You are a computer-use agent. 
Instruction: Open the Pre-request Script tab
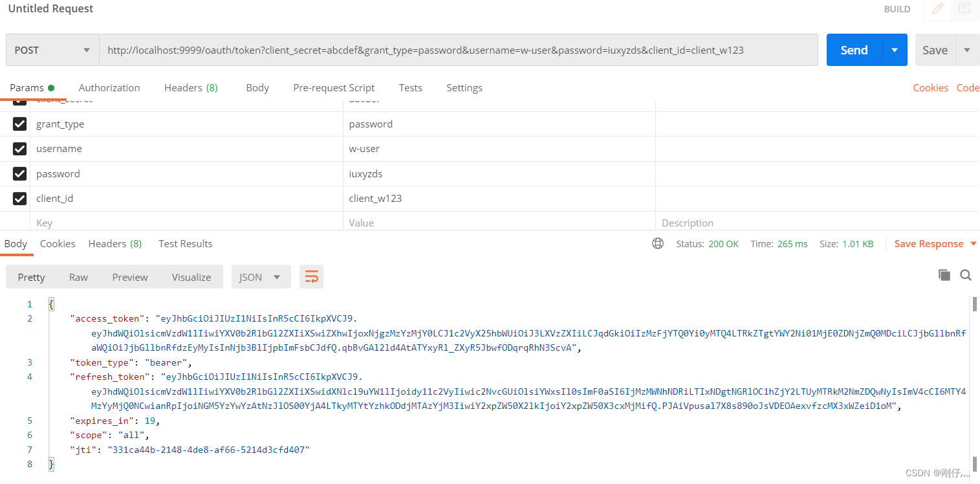tap(334, 87)
